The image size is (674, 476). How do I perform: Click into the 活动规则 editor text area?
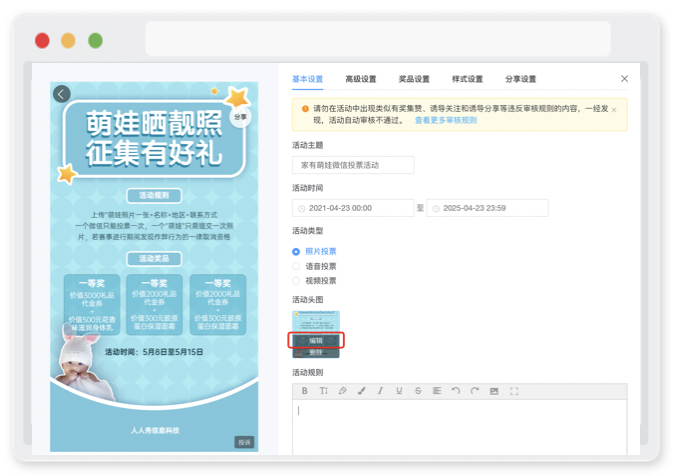click(x=460, y=427)
